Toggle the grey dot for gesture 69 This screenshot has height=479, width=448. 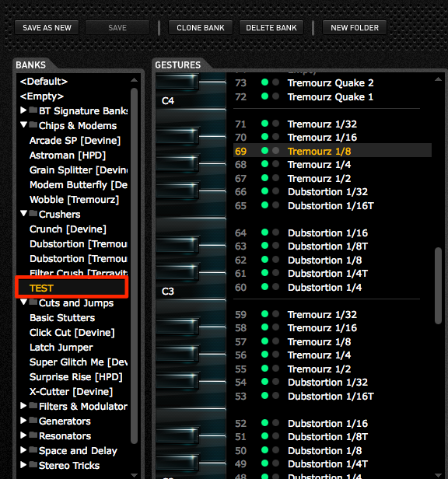pos(275,151)
